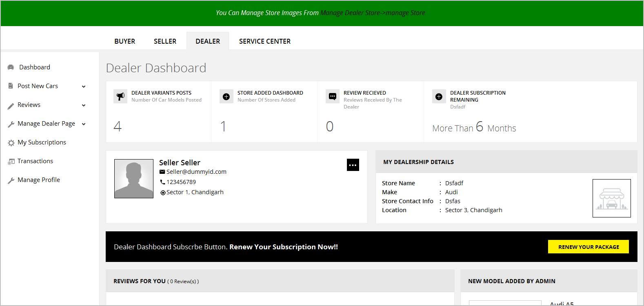Click the dealership store thumbnail image
644x306 pixels.
tap(612, 198)
